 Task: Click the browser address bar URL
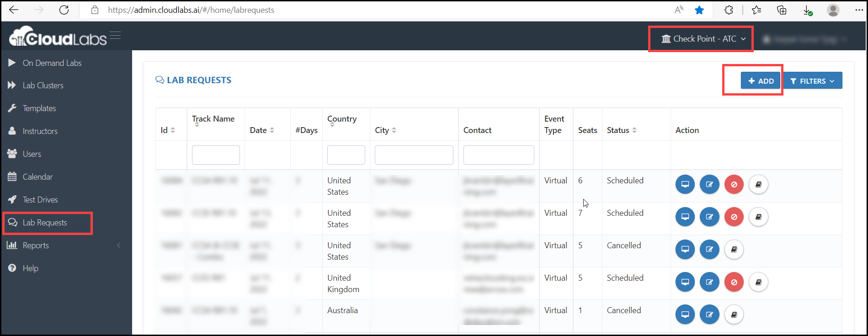[191, 10]
